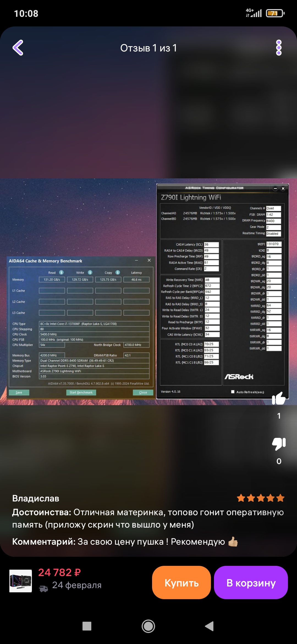Tap CPU Type row 13700KF
Screen dimensions: 297x644
(94, 324)
